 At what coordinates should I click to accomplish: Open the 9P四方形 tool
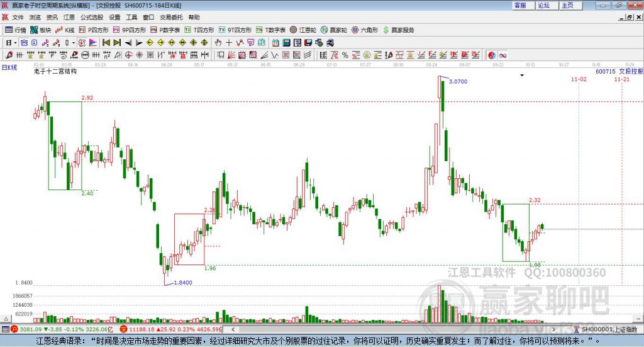(130, 30)
